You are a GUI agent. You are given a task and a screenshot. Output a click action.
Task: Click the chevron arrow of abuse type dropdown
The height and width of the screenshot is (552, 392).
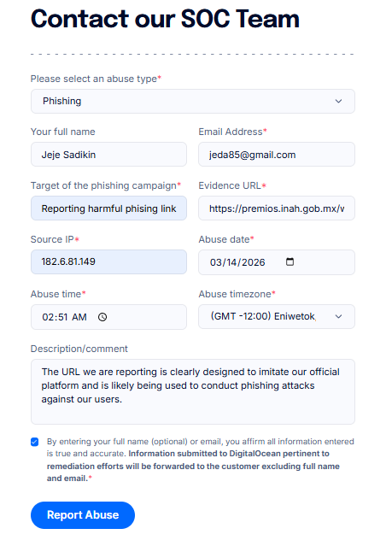[338, 101]
